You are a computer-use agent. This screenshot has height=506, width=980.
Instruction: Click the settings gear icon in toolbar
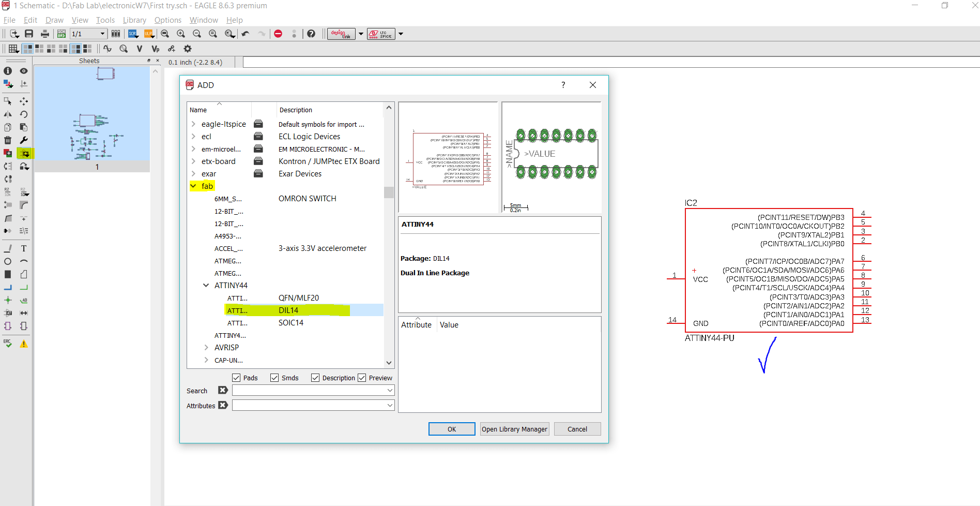[188, 49]
